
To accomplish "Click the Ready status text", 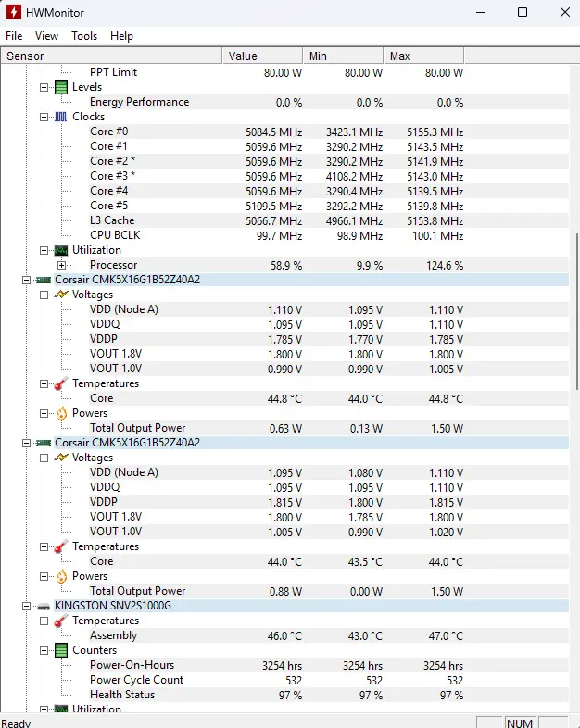I will (17, 722).
